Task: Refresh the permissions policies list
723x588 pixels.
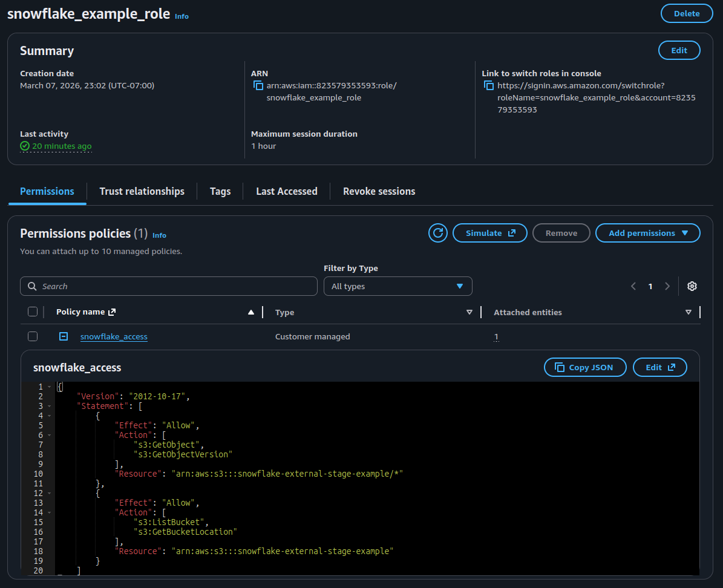Action: point(438,233)
